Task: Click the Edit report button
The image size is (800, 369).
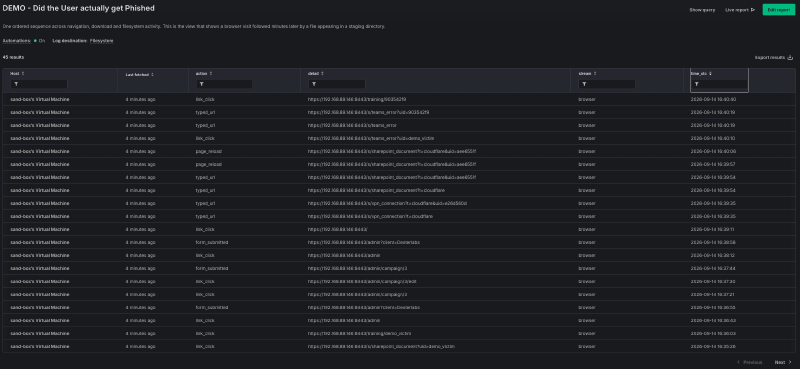Action: pos(779,10)
